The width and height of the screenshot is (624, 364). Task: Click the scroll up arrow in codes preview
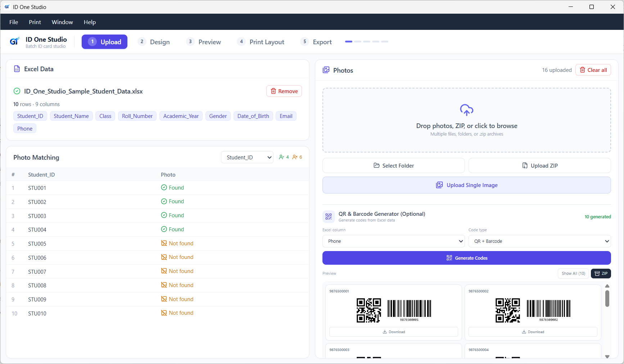point(607,286)
